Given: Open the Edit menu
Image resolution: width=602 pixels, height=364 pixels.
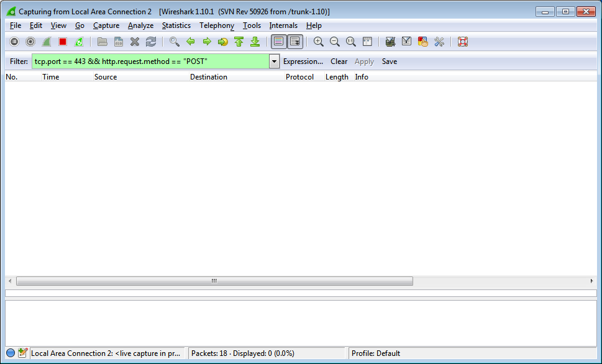Looking at the screenshot, I should 35,25.
